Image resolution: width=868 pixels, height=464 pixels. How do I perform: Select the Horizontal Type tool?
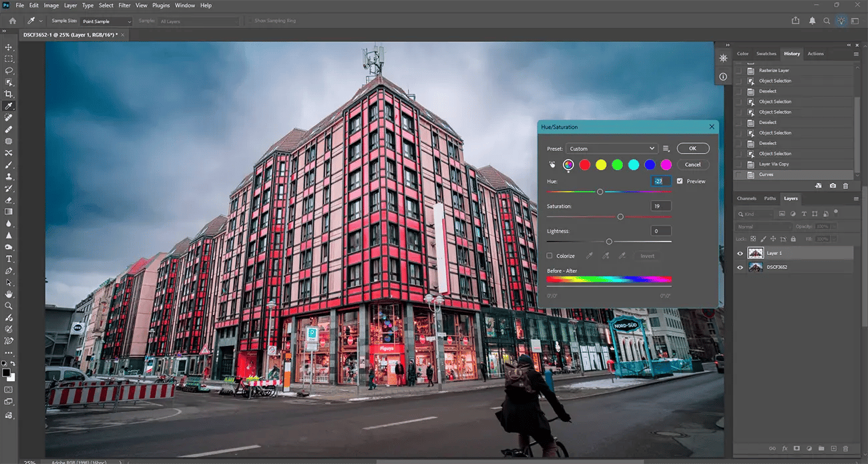(x=9, y=259)
